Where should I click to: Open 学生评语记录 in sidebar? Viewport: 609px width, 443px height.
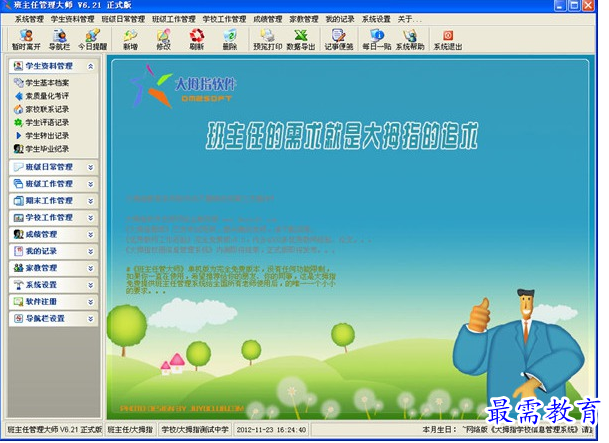(x=47, y=122)
